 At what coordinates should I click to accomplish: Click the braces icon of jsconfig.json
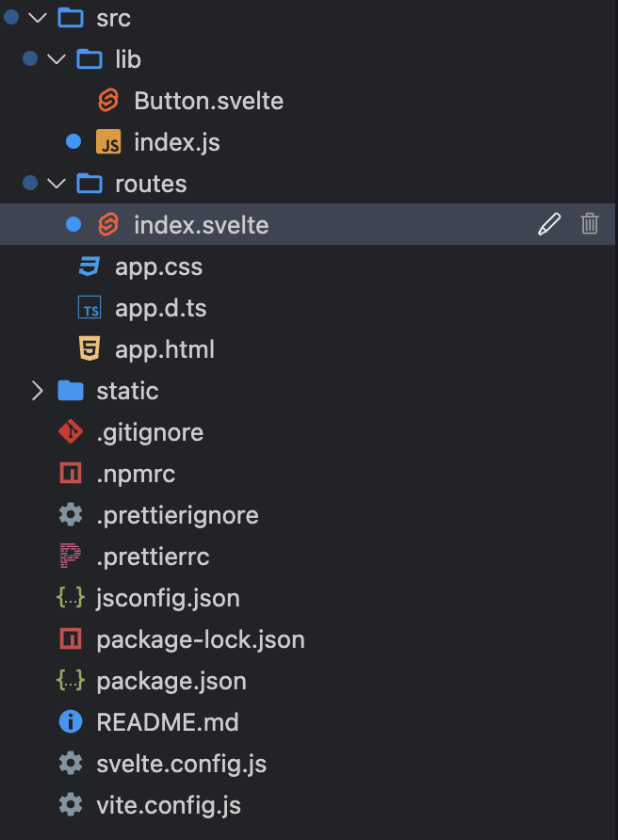[x=71, y=598]
